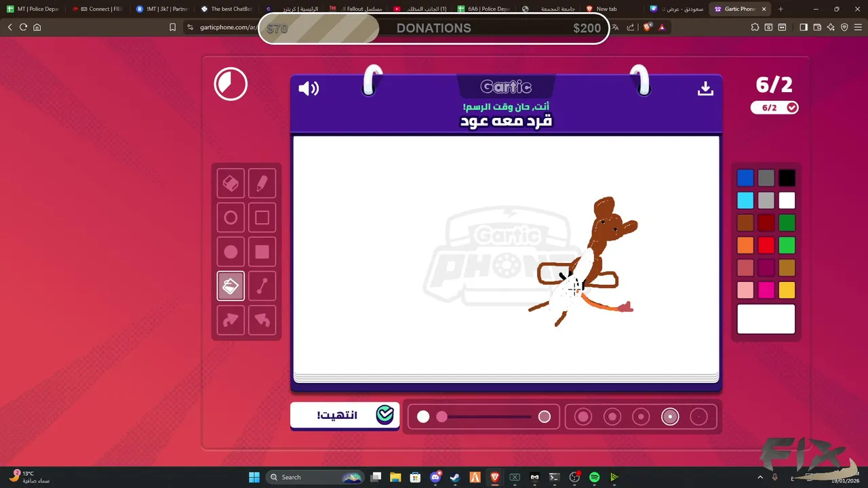Open the Windows Start menu
868x488 pixels.
(x=254, y=477)
